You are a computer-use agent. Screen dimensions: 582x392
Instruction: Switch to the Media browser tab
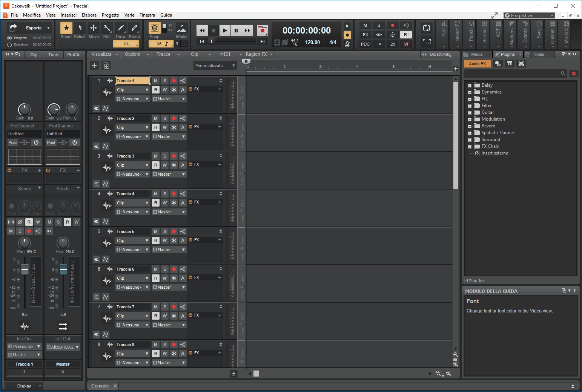click(x=477, y=54)
